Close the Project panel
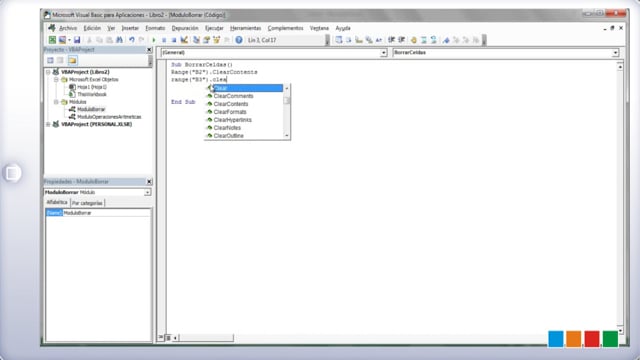640x360 pixels. click(x=149, y=49)
